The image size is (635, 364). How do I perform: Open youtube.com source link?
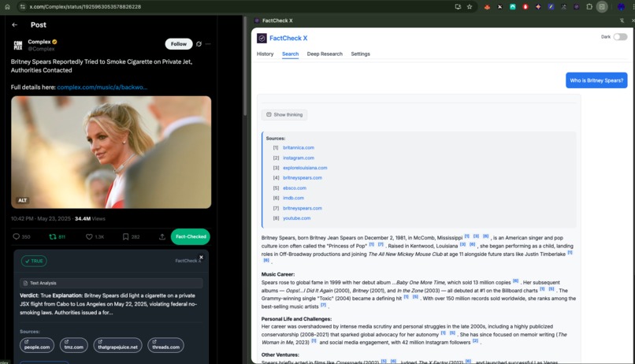click(x=296, y=218)
